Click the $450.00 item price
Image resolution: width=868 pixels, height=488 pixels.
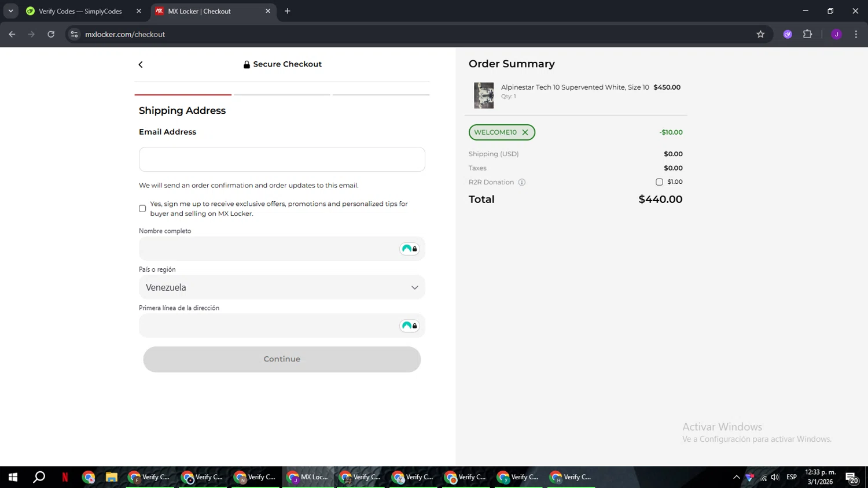[x=667, y=87]
